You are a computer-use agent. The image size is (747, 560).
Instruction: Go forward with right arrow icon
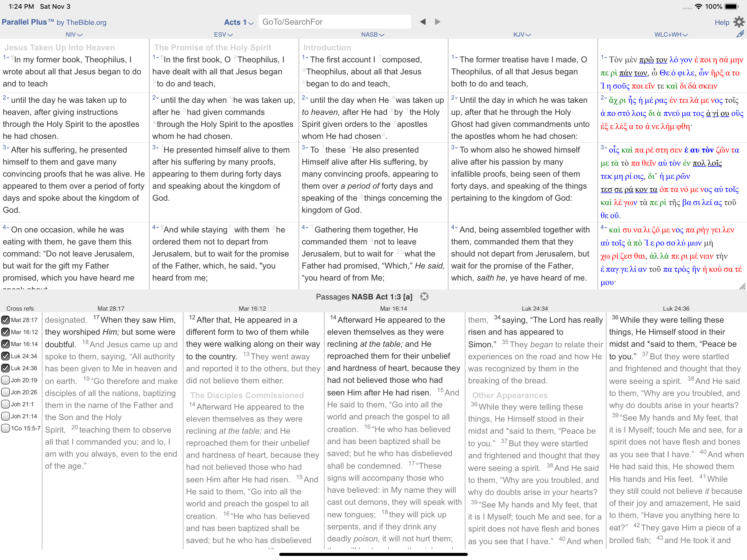point(438,22)
